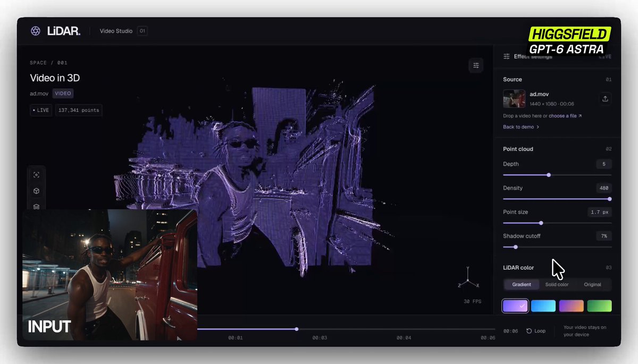
Task: Select the blue-cyan gradient swatch
Action: [x=543, y=306]
